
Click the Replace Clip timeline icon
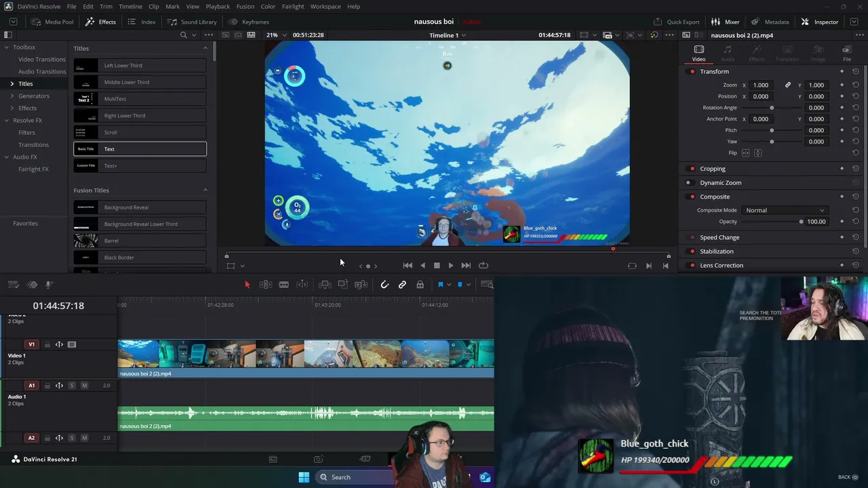tap(361, 285)
